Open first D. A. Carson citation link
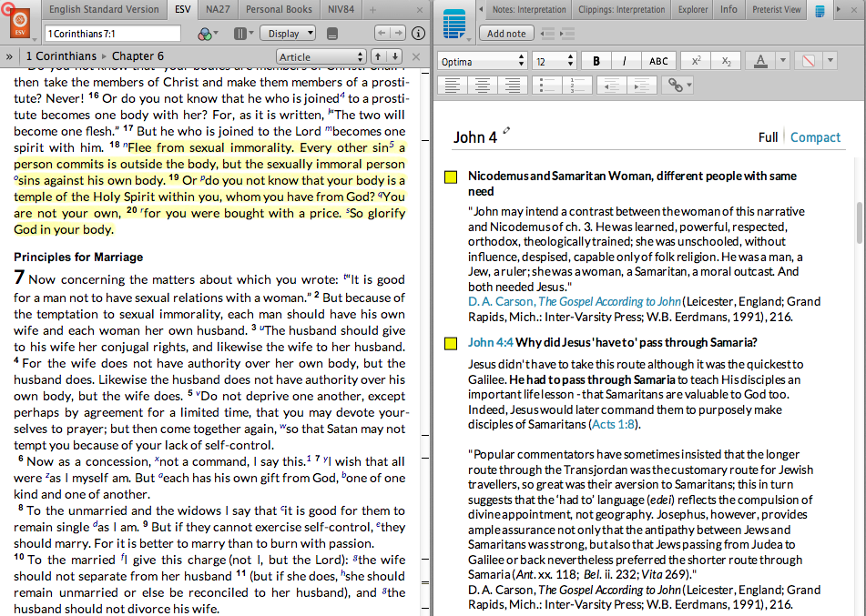The height and width of the screenshot is (616, 866). [575, 301]
